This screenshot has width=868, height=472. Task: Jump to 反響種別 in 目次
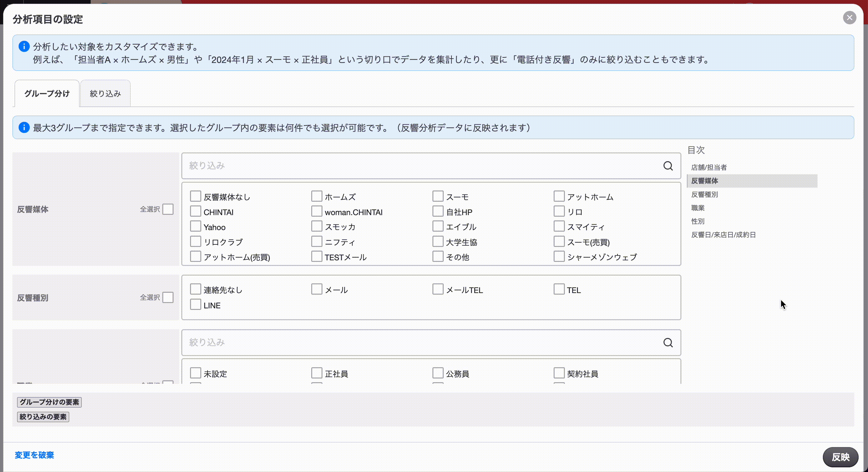704,195
